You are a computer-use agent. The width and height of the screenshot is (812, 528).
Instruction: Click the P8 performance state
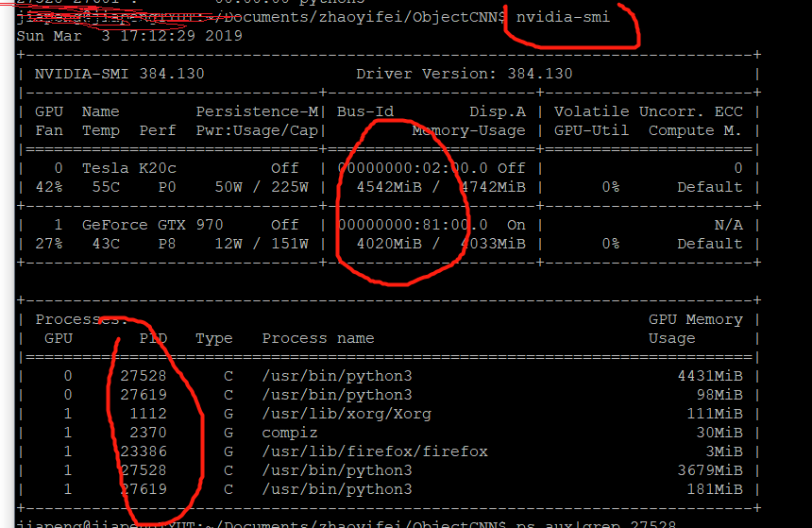pos(167,244)
